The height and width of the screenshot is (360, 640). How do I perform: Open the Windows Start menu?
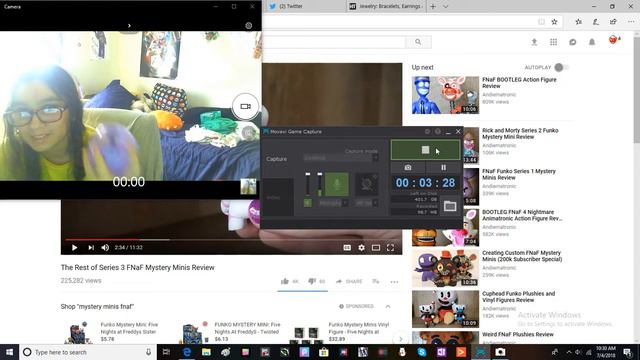9,352
